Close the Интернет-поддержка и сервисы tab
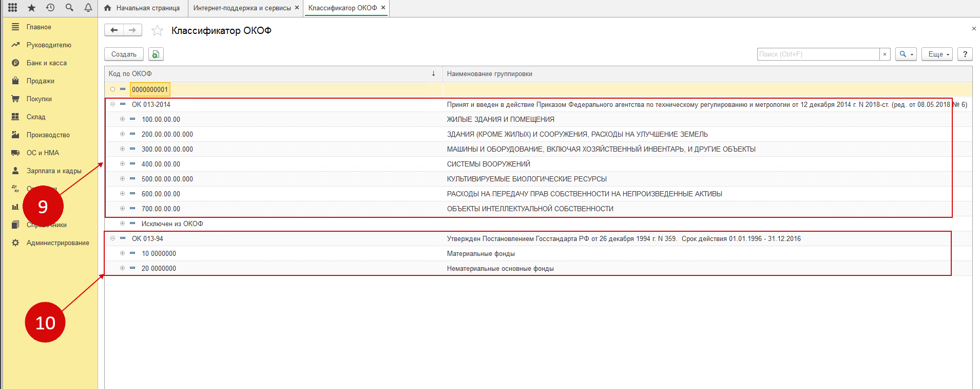980x389 pixels. coord(297,8)
